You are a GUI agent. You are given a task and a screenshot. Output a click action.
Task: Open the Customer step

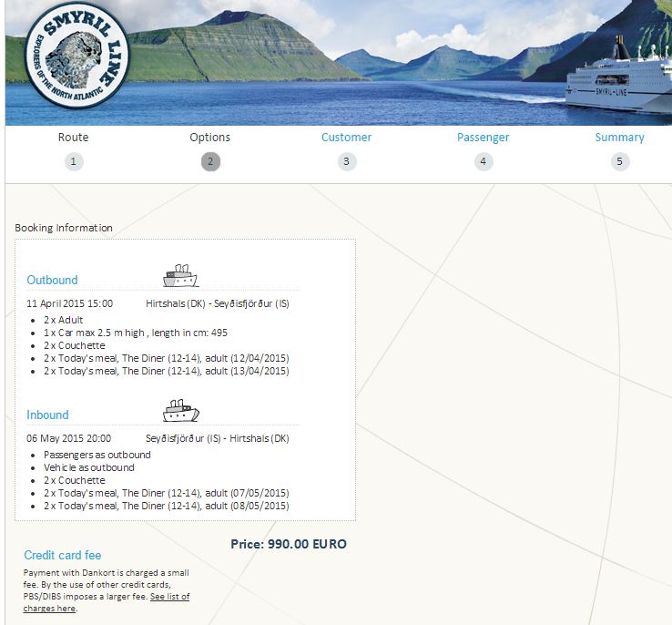pos(346,138)
